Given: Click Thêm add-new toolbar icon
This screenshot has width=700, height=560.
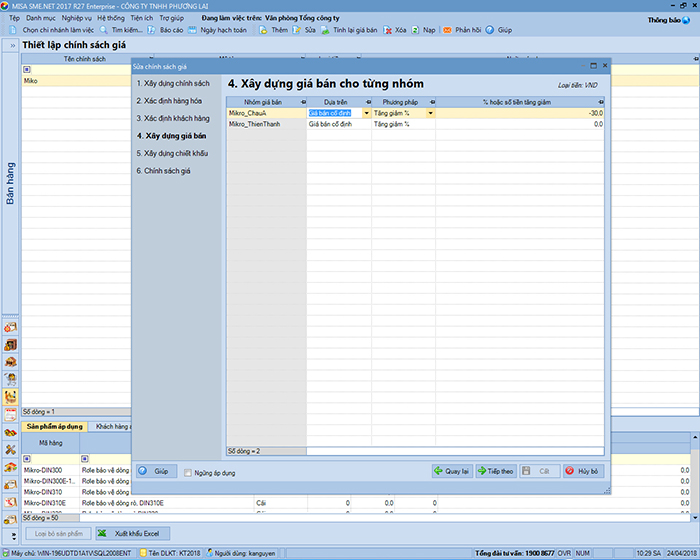Looking at the screenshot, I should (263, 30).
